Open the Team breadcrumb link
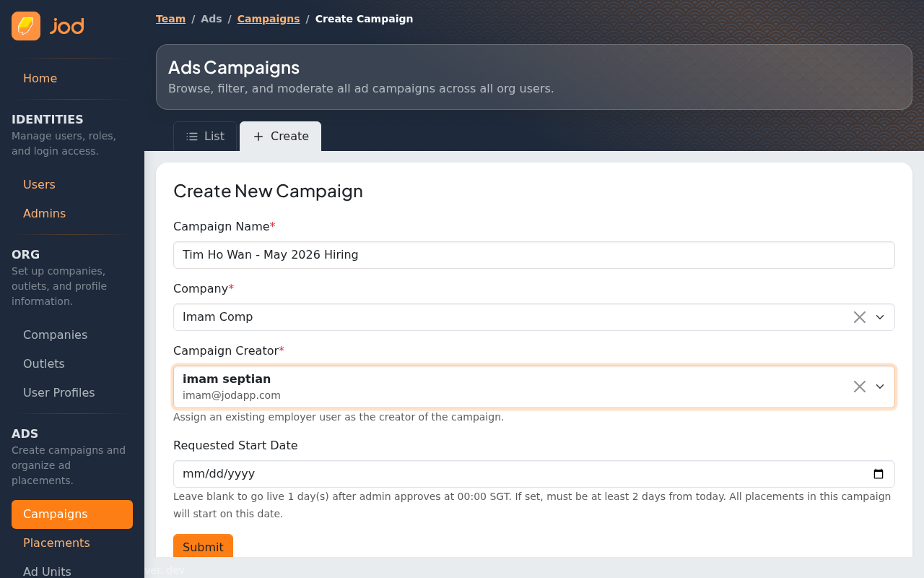Viewport: 924px width, 578px height. [x=170, y=18]
